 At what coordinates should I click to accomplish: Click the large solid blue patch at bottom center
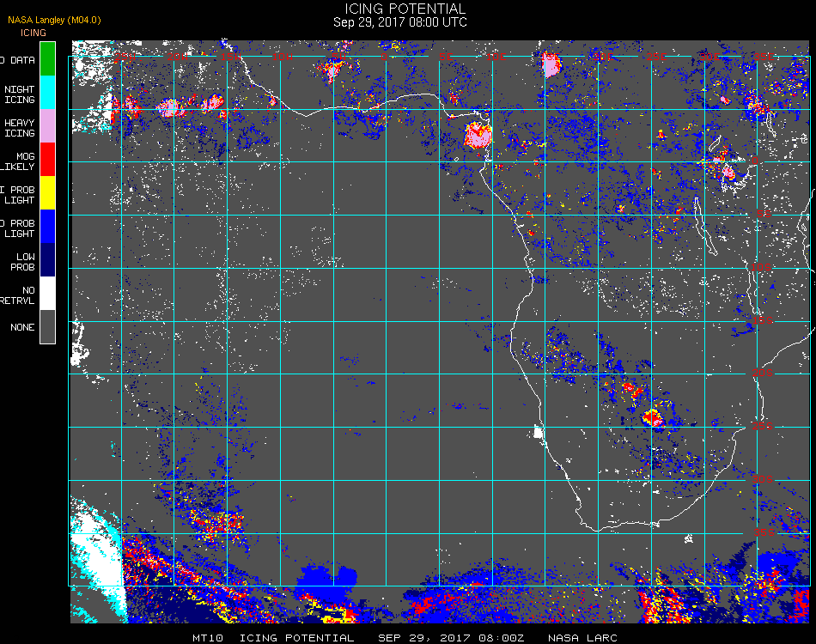pos(326,581)
